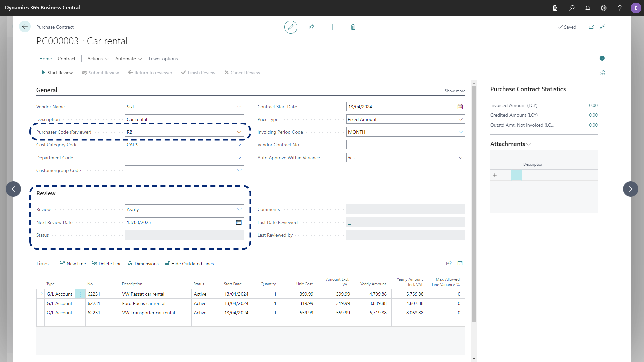Click the vertical three-dot icon in Attachments
The width and height of the screenshot is (644, 362).
click(x=516, y=175)
